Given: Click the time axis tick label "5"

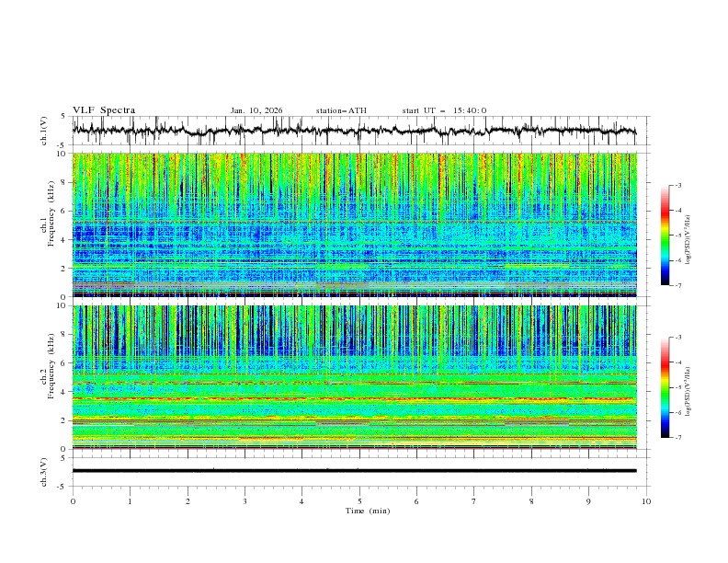Looking at the screenshot, I should click(359, 501).
